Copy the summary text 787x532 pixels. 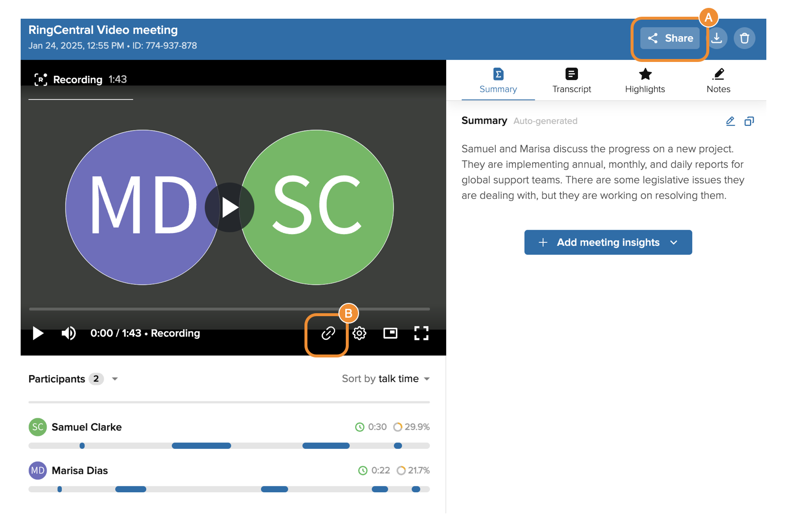[749, 121]
